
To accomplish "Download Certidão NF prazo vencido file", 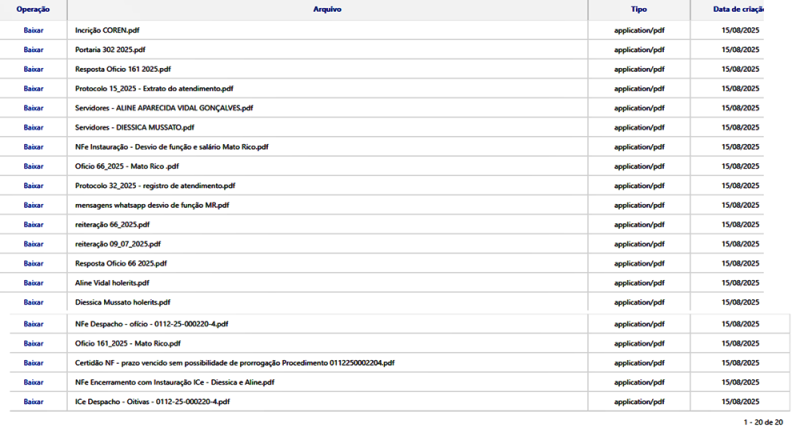I will tap(33, 363).
